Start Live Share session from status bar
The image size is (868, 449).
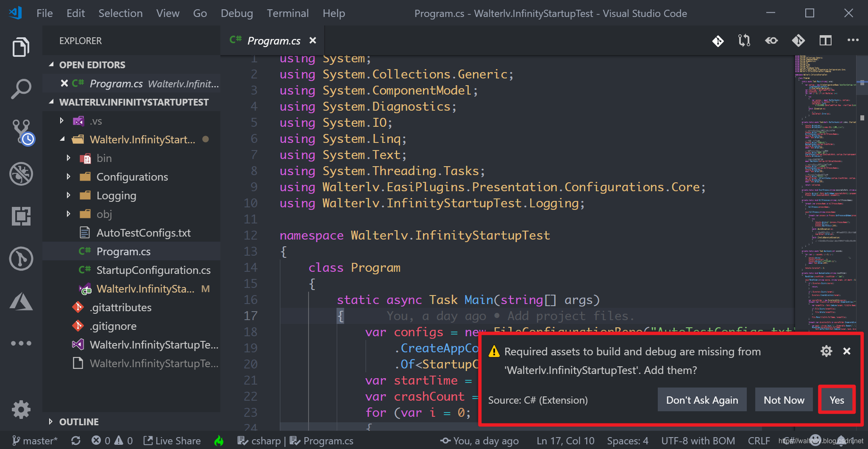pyautogui.click(x=172, y=441)
